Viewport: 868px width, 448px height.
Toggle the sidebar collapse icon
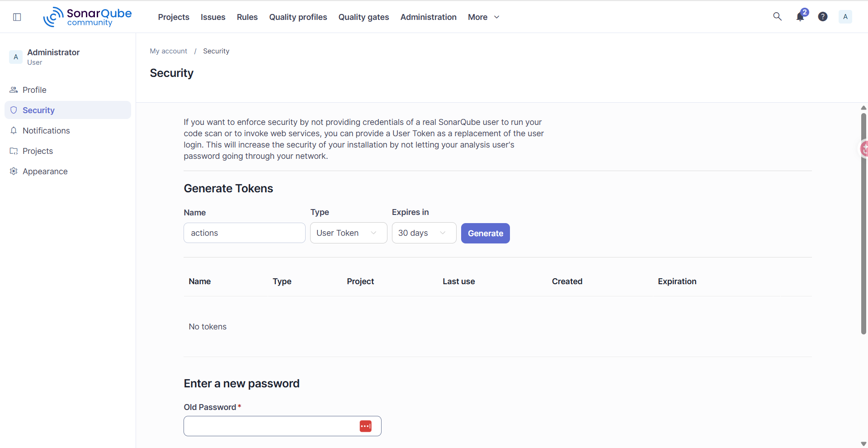[x=17, y=17]
